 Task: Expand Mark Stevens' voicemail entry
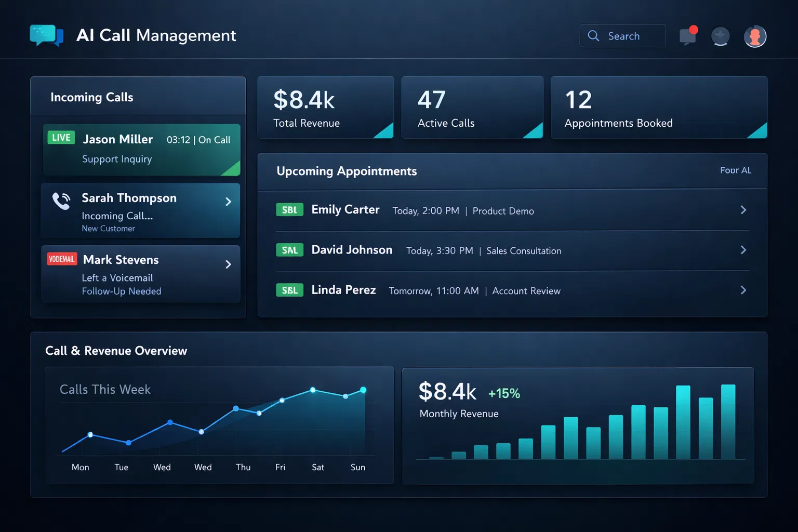pos(228,264)
